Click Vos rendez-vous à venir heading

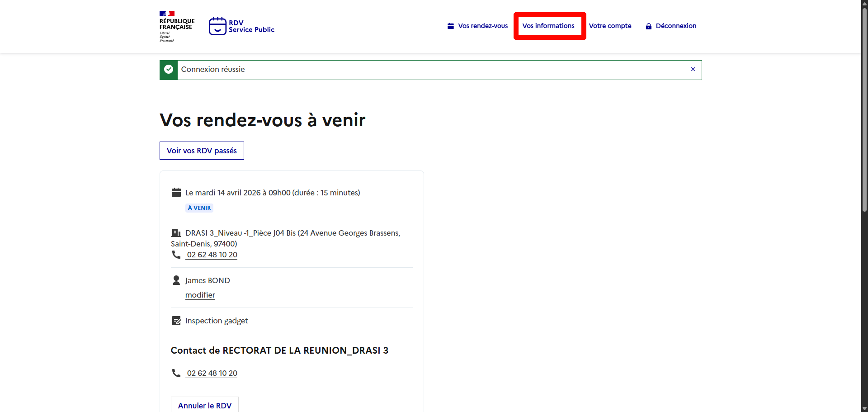tap(262, 120)
